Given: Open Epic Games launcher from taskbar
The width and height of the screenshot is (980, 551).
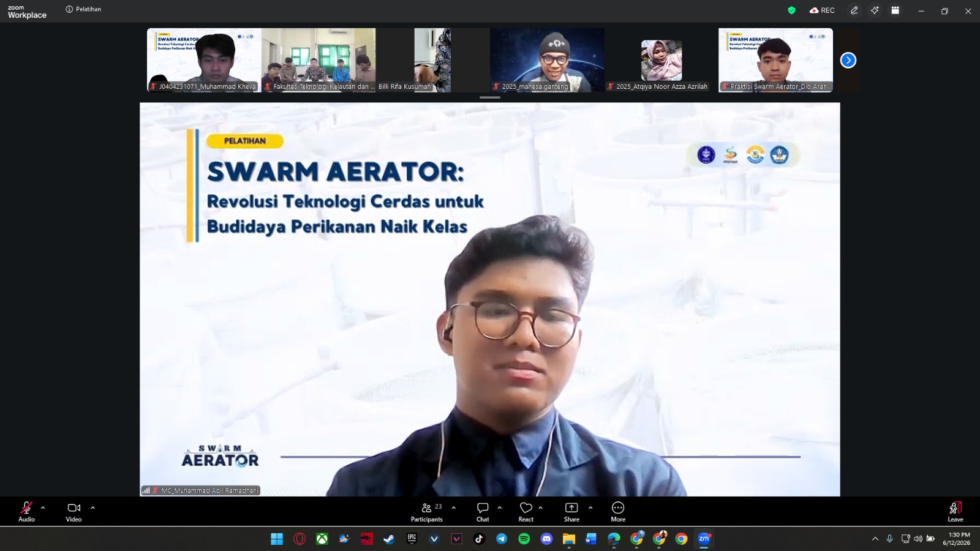Looking at the screenshot, I should point(412,539).
